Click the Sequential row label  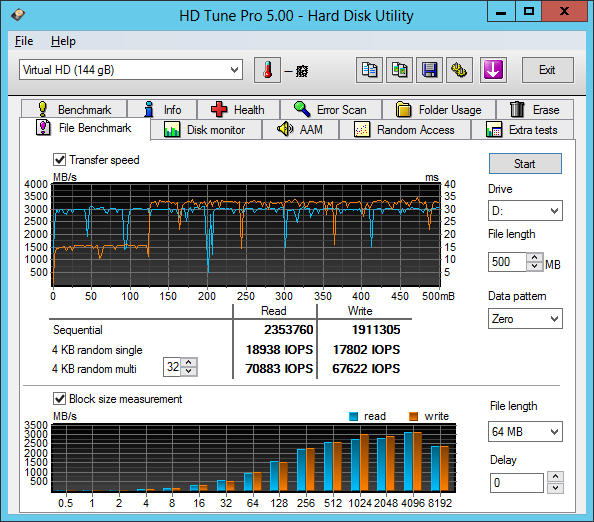point(78,330)
